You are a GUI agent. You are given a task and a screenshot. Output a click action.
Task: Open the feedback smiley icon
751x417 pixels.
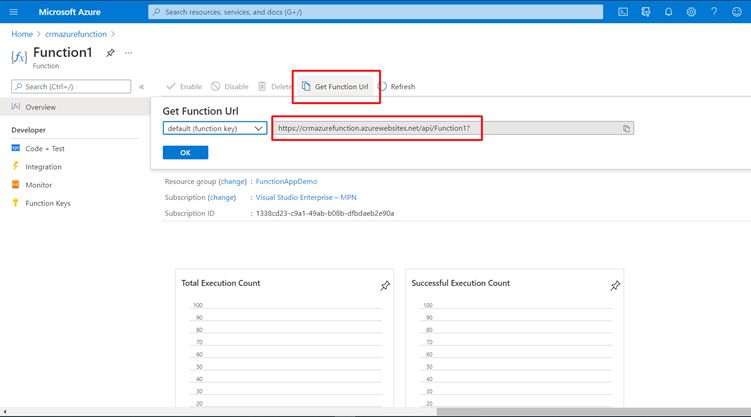(x=737, y=12)
